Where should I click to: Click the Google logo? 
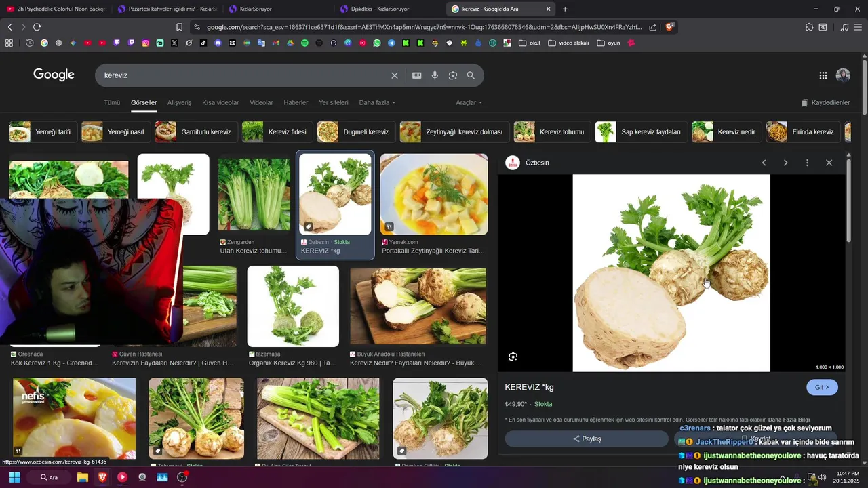pyautogui.click(x=54, y=75)
